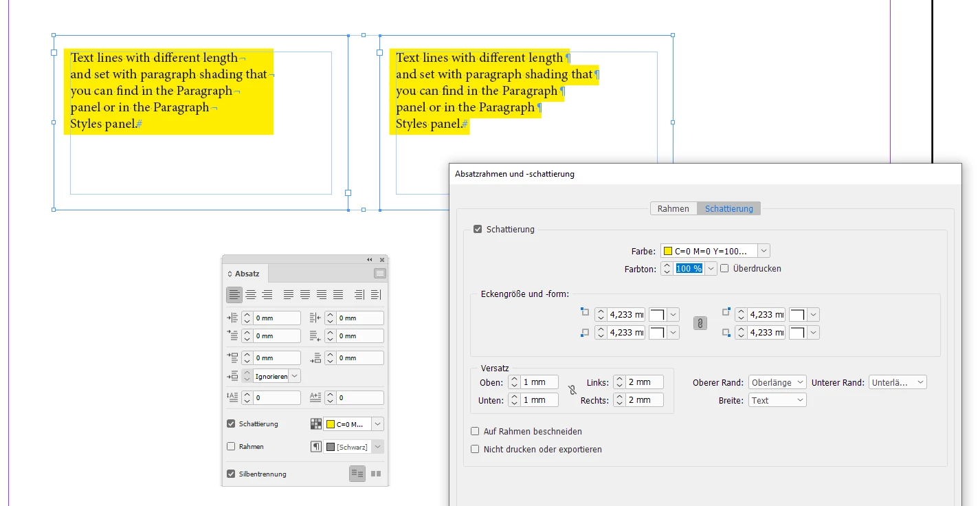Click yellow Schattierung swatch in Absatz panel
The image size is (980, 506).
click(331, 424)
